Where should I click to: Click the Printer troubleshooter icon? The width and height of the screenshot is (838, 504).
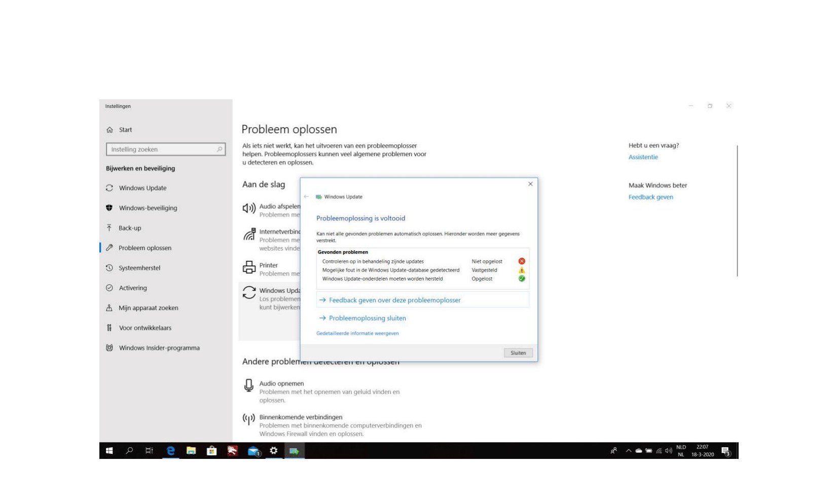tap(249, 267)
